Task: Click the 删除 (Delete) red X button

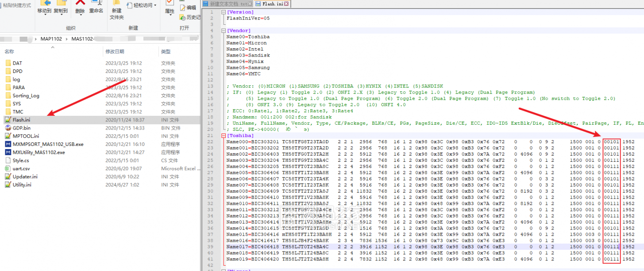Action: click(x=80, y=8)
